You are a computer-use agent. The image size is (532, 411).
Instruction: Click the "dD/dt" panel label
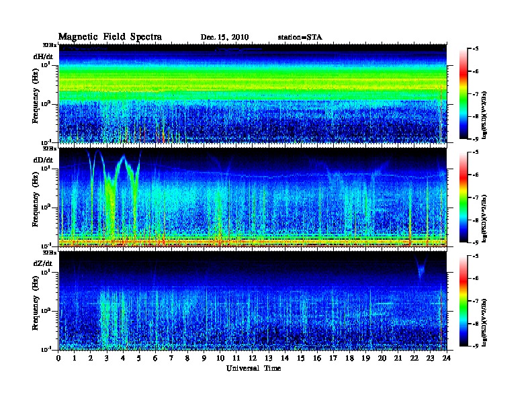tap(43, 160)
